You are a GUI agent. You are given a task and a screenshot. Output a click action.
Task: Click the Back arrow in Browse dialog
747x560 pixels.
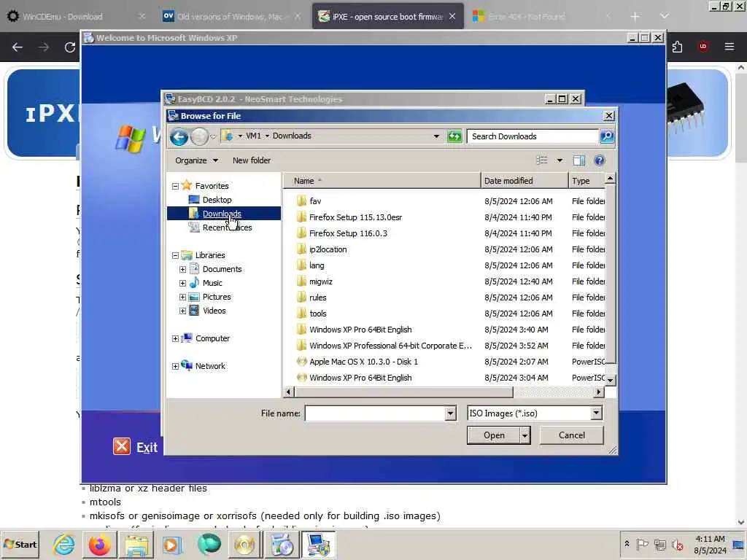[179, 137]
